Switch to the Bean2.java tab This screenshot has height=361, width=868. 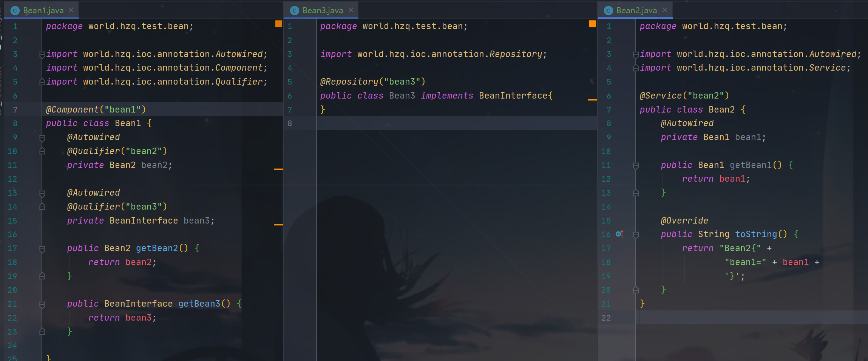[x=636, y=10]
